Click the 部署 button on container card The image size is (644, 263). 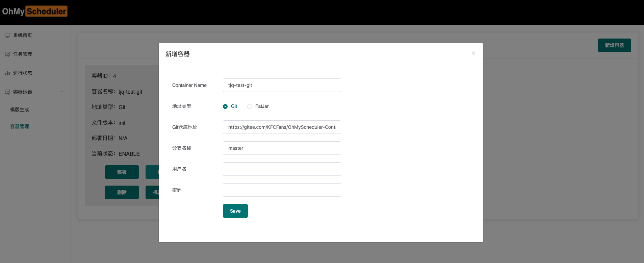(122, 172)
